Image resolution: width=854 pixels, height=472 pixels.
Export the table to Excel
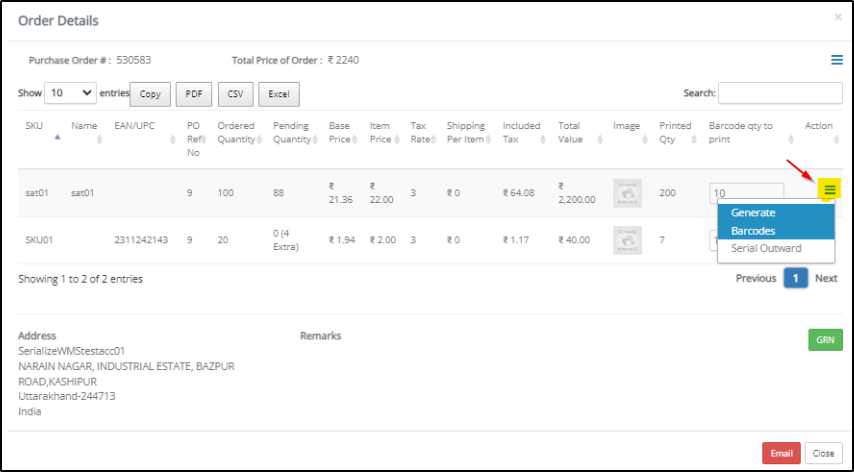tap(279, 94)
